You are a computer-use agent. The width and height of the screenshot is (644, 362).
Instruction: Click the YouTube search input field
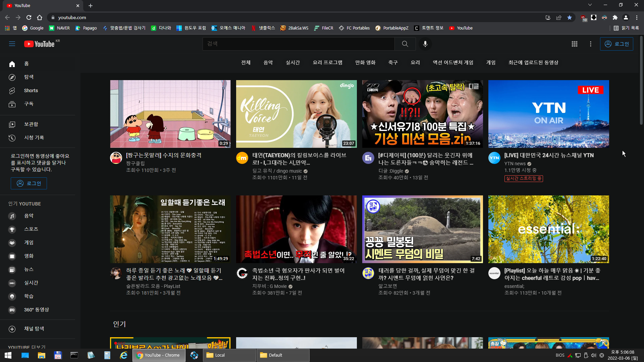pos(299,44)
